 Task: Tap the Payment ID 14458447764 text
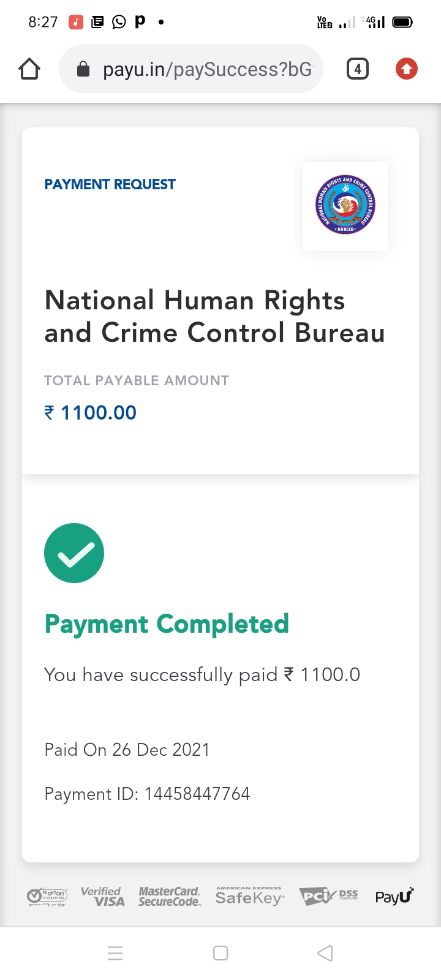[147, 794]
